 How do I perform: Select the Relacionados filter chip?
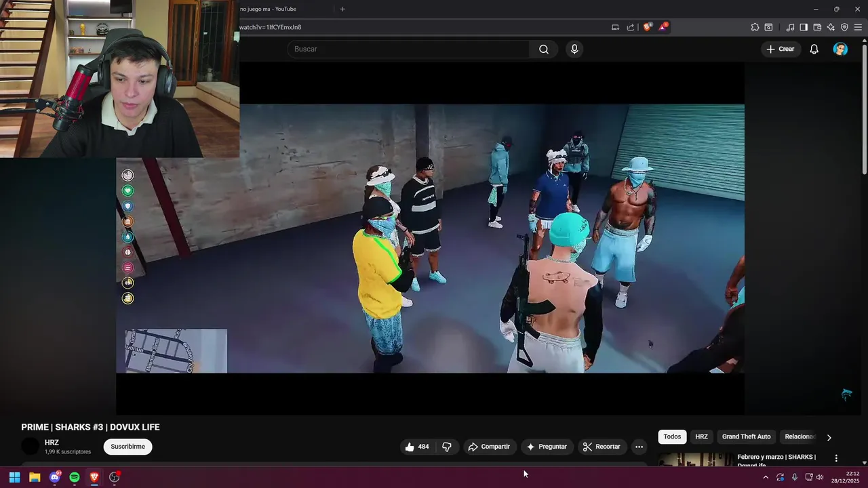[x=800, y=436]
